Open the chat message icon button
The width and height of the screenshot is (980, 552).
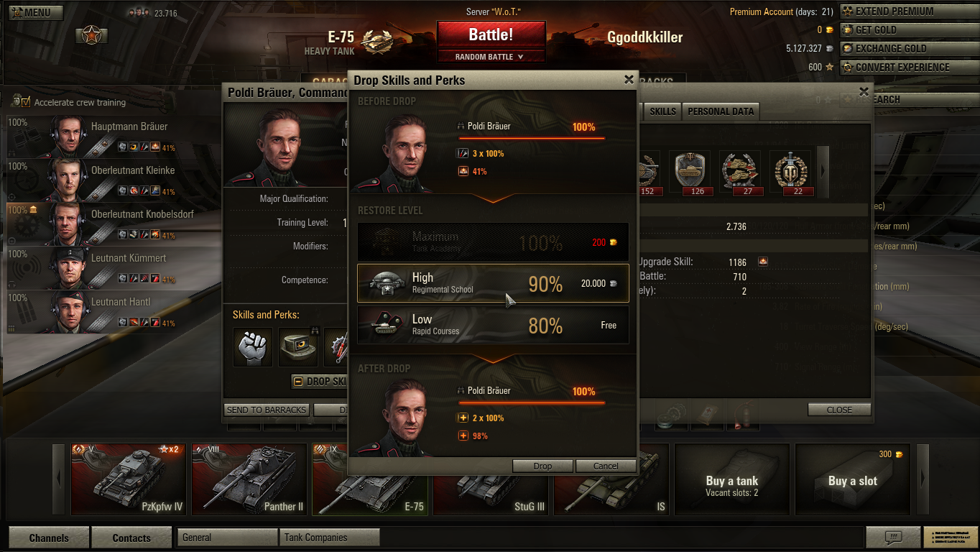click(x=892, y=537)
